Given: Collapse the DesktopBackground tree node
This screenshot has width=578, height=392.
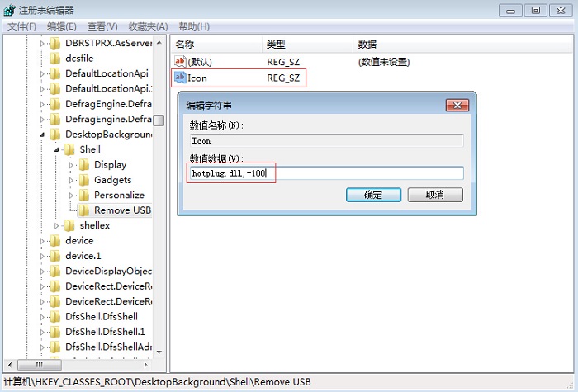Looking at the screenshot, I should tap(42, 135).
